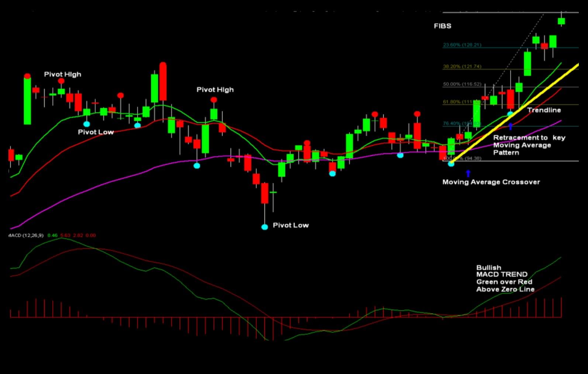
Task: Select the Bullish MACD TREND annotation text
Action: pos(505,278)
